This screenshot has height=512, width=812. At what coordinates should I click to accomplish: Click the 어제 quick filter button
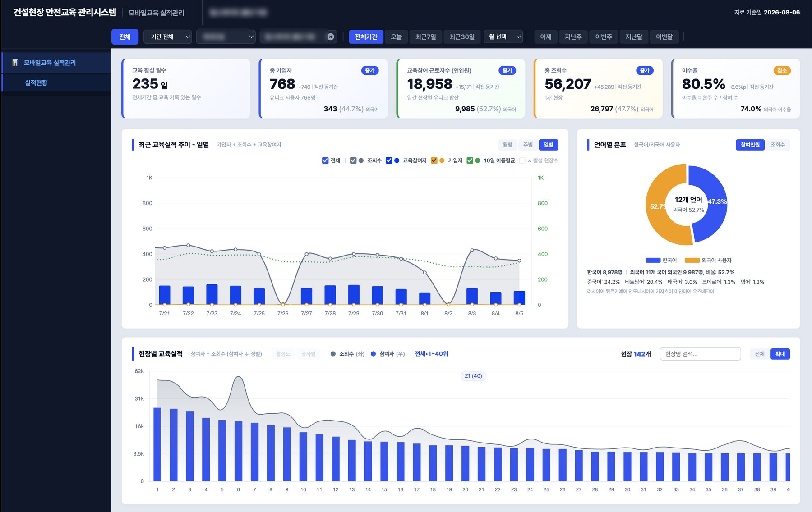[546, 37]
